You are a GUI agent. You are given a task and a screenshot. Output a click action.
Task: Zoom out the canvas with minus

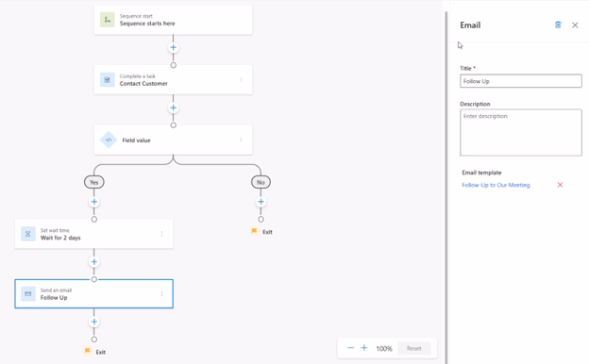(350, 348)
